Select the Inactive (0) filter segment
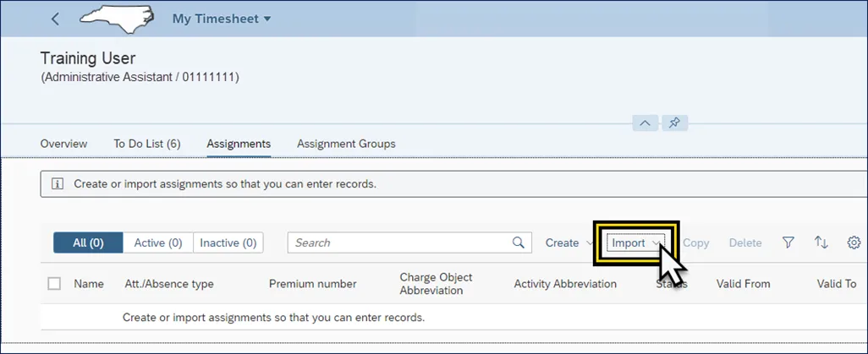Screen dimensions: 868x354 [228, 243]
